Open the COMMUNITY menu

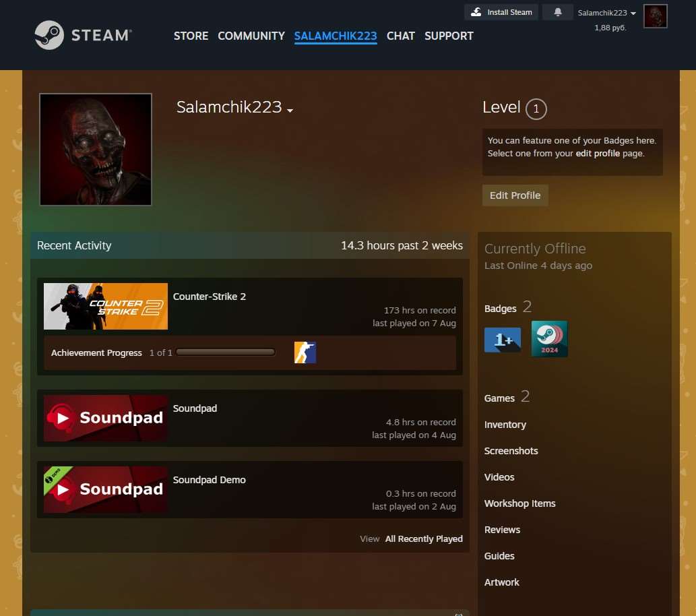coord(251,36)
